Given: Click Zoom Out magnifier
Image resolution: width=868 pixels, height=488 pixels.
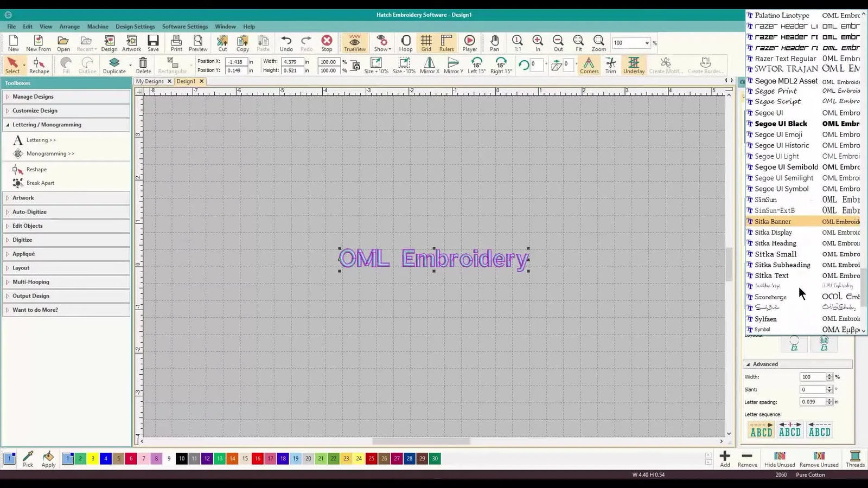Looking at the screenshot, I should pyautogui.click(x=558, y=43).
